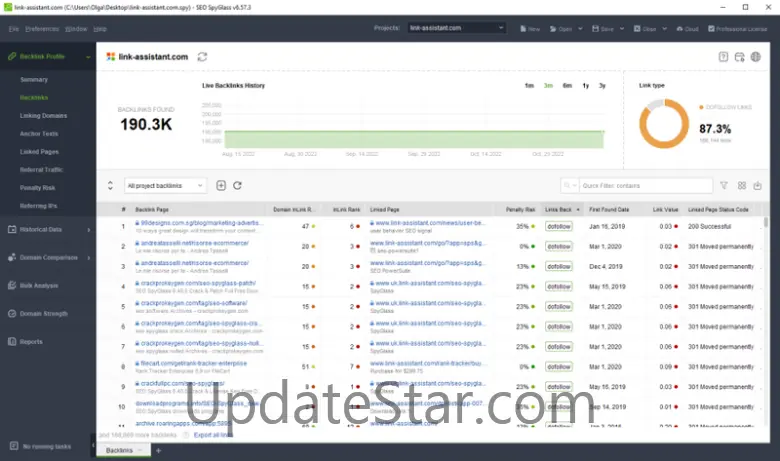The width and height of the screenshot is (780, 461).
Task: Click the New project toolbar button
Action: coord(530,29)
